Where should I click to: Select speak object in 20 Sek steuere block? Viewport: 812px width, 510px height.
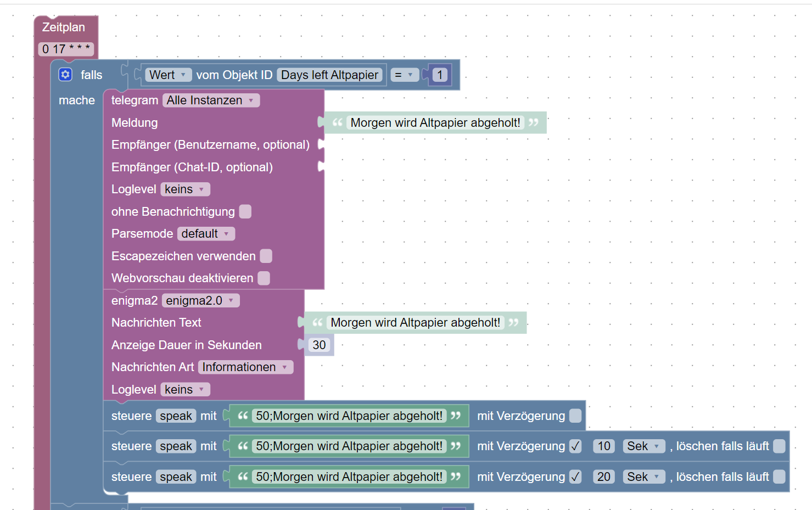[176, 477]
